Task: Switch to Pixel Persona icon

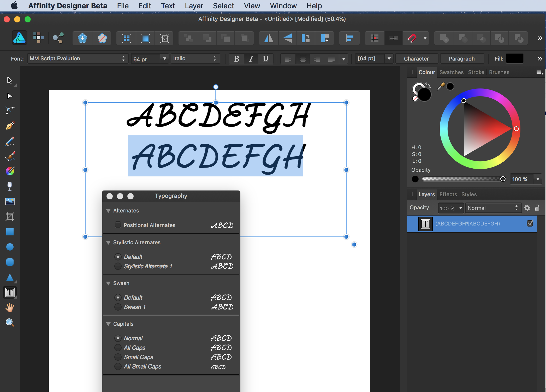Action: [39, 38]
